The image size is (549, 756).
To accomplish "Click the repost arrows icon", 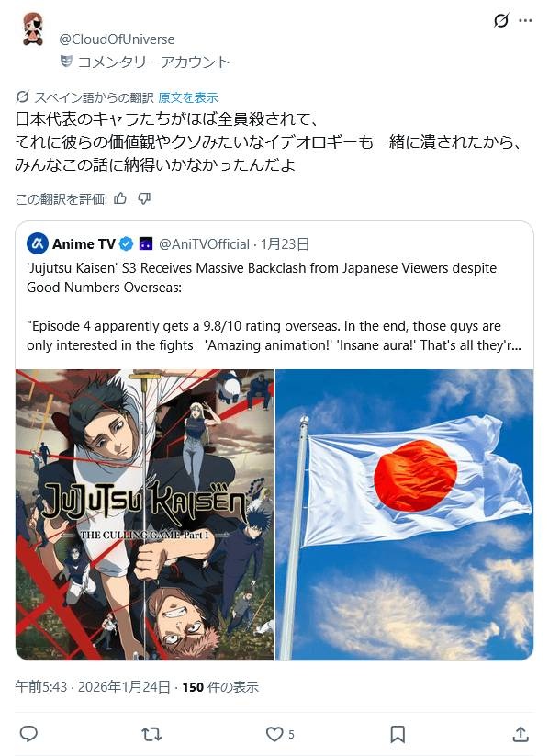I will coord(151,734).
